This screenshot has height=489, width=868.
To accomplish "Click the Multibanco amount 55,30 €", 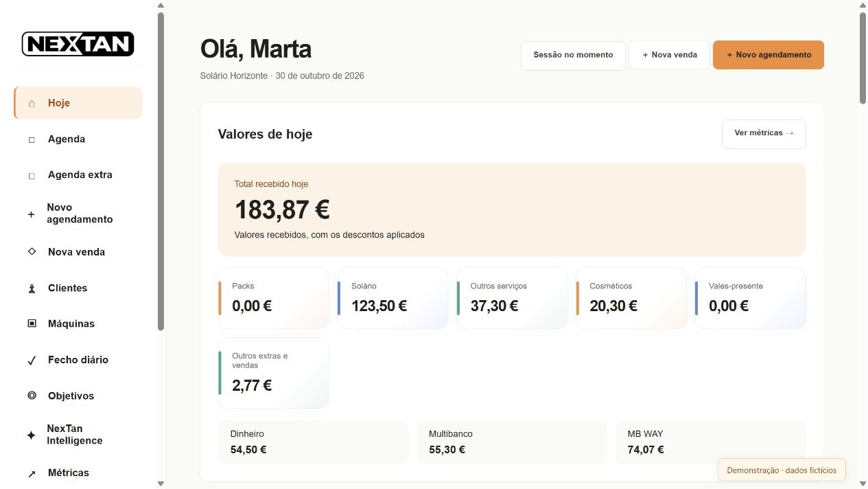I will tap(447, 450).
